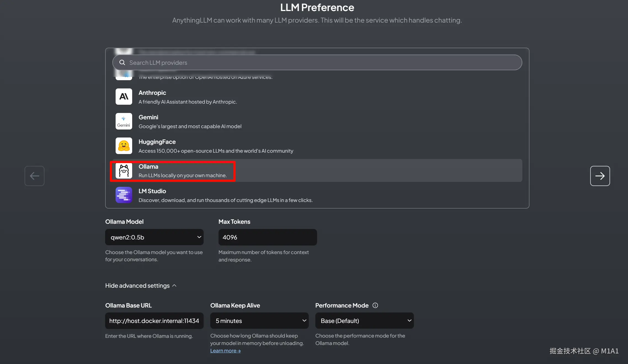Click the Ollama Base URL field
The height and width of the screenshot is (364, 628).
click(x=154, y=321)
